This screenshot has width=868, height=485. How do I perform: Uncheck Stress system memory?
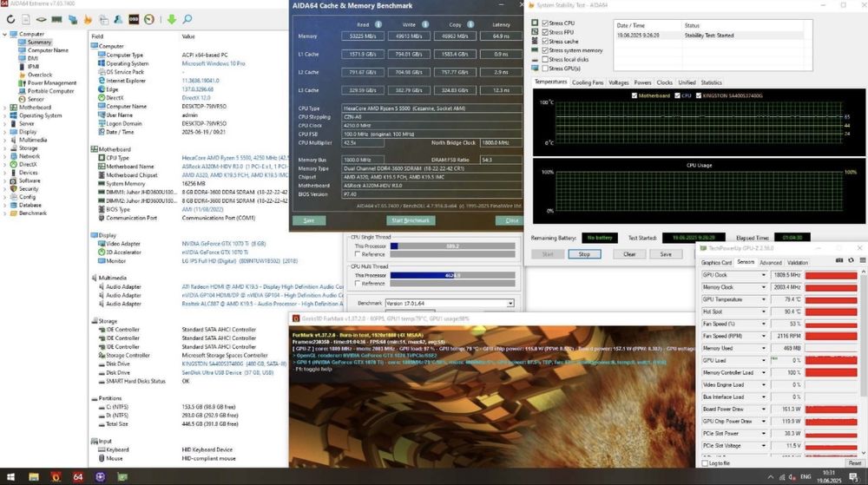(545, 50)
